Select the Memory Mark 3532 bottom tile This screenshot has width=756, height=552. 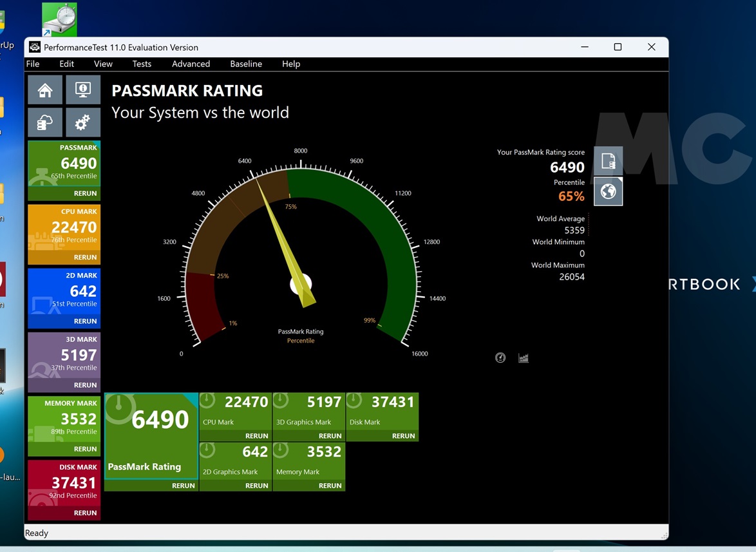309,460
